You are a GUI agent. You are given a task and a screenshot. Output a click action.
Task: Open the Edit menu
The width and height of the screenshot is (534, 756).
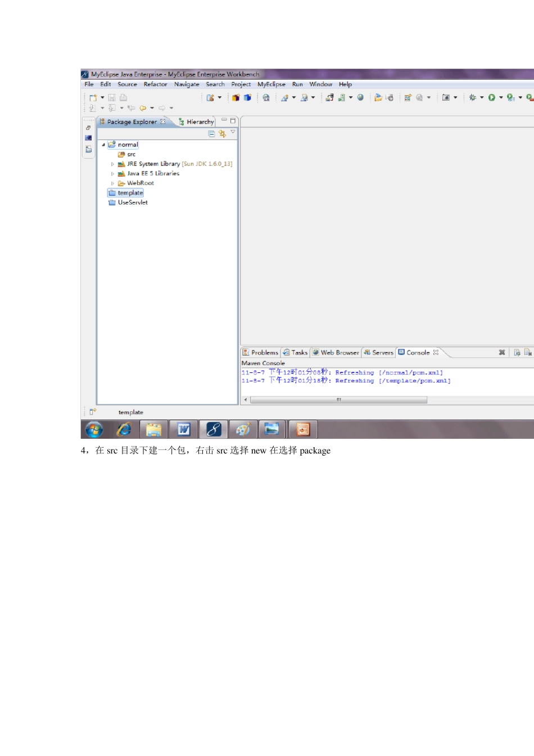click(x=106, y=84)
